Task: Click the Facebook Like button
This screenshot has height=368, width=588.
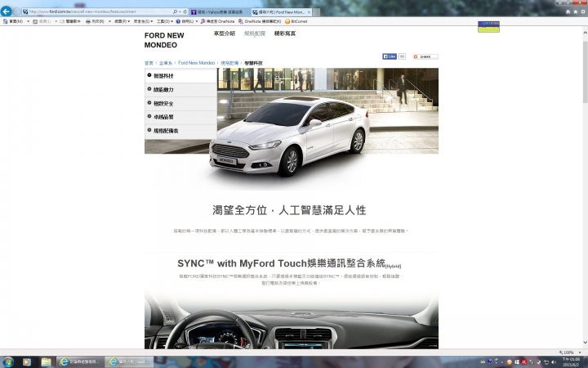Action: (390, 56)
